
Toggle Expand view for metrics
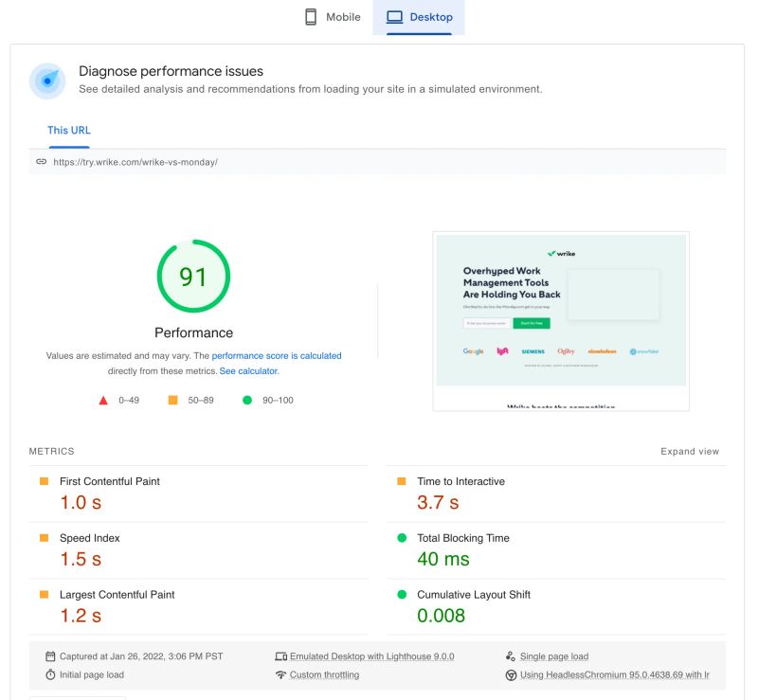coord(690,451)
